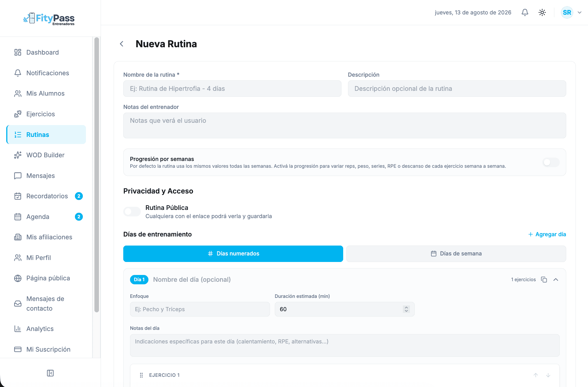Click the Duración estimada number field

coord(345,309)
